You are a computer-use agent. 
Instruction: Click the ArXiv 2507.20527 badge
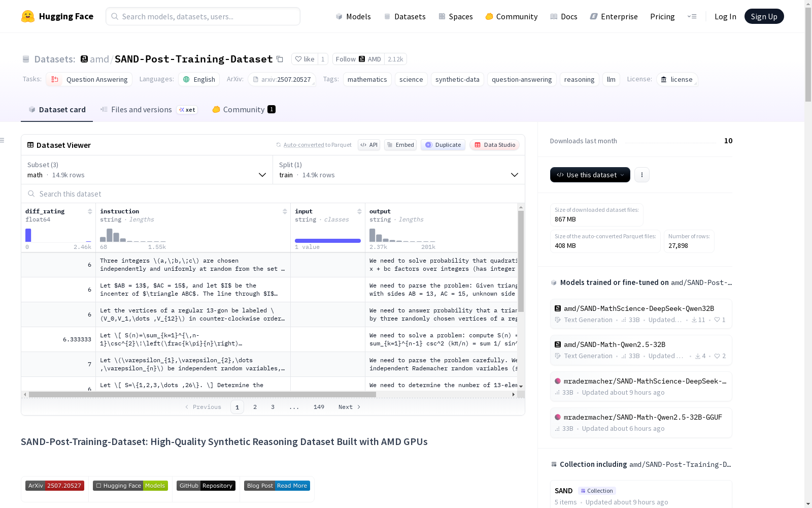pyautogui.click(x=55, y=486)
